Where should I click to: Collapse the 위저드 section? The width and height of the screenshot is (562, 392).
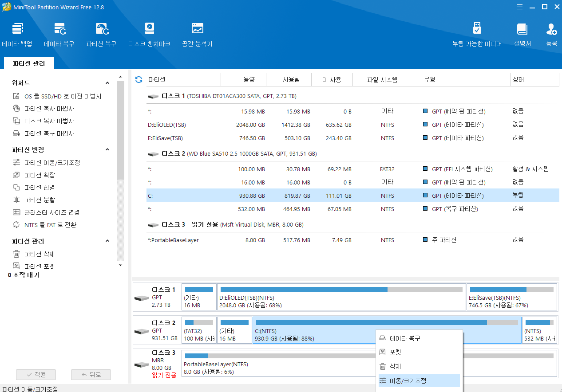tap(107, 83)
